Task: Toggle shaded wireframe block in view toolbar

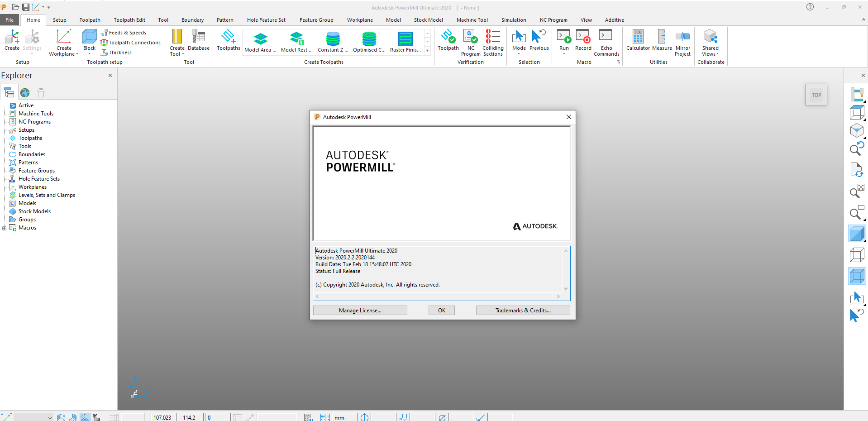Action: point(857,276)
